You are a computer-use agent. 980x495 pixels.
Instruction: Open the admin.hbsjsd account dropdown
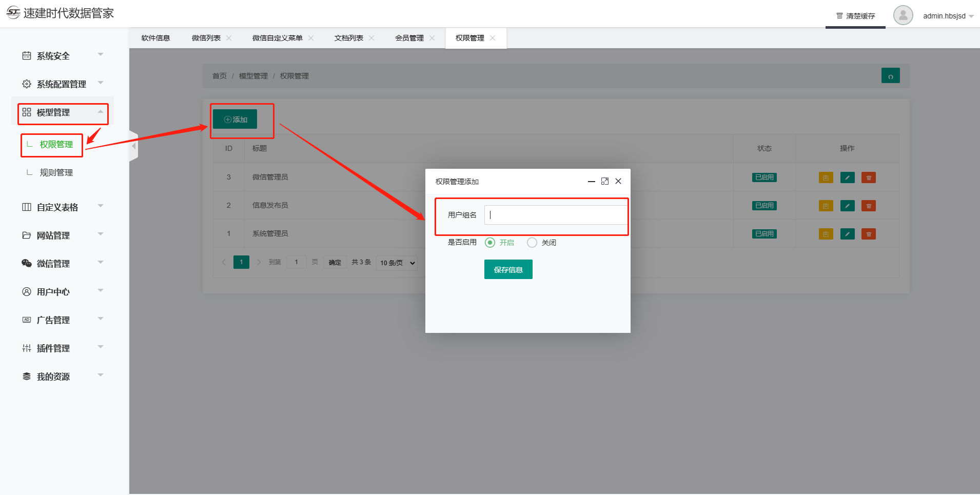[948, 16]
